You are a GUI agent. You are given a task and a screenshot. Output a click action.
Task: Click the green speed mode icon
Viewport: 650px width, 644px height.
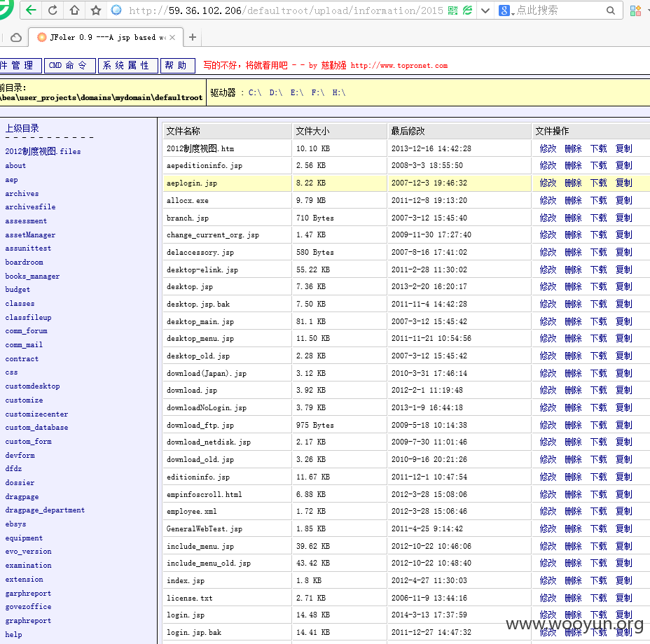[467, 10]
